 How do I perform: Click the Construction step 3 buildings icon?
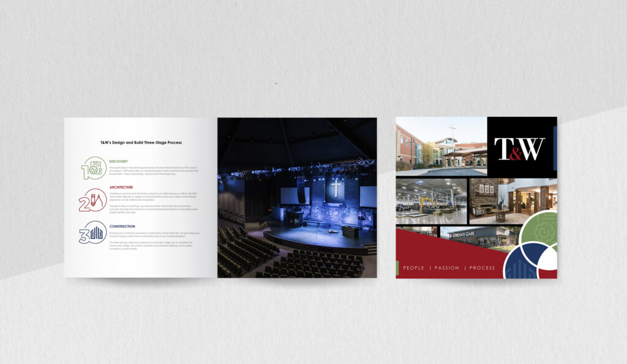pos(93,232)
